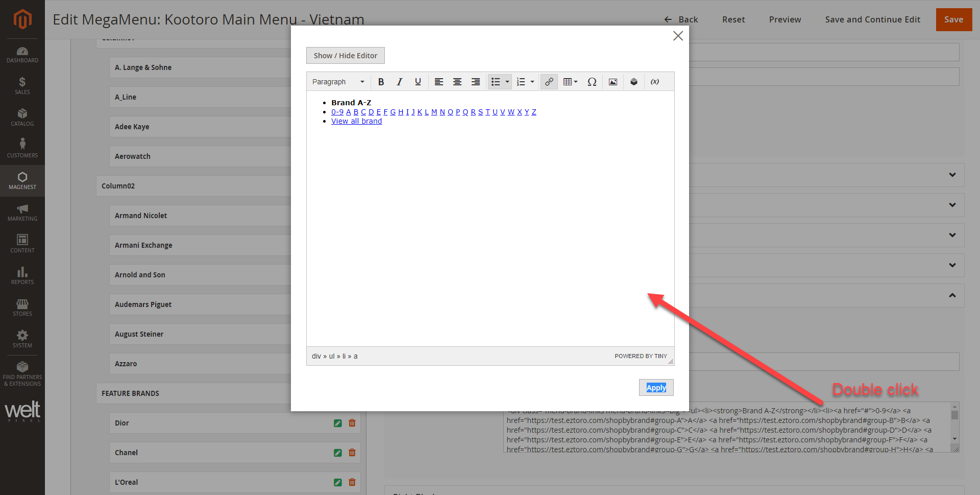Toggle the bullet list button
This screenshot has height=495, width=980.
(x=496, y=82)
